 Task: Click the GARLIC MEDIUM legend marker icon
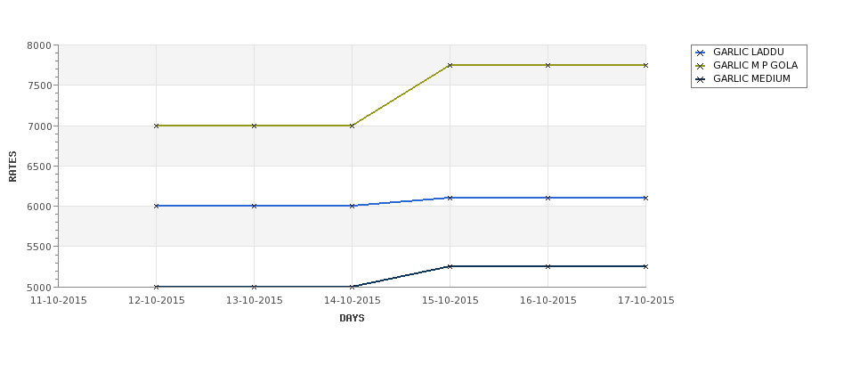click(x=701, y=80)
